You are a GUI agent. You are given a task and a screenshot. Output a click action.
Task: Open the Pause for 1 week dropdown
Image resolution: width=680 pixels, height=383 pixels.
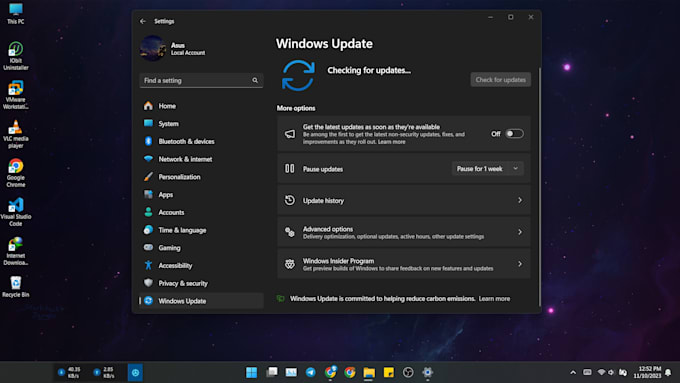coord(487,169)
